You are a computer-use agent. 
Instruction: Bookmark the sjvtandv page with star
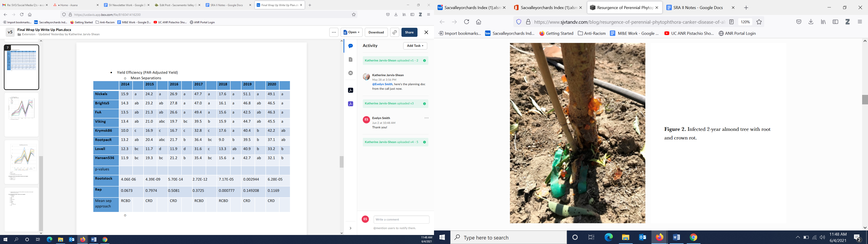[x=759, y=22]
